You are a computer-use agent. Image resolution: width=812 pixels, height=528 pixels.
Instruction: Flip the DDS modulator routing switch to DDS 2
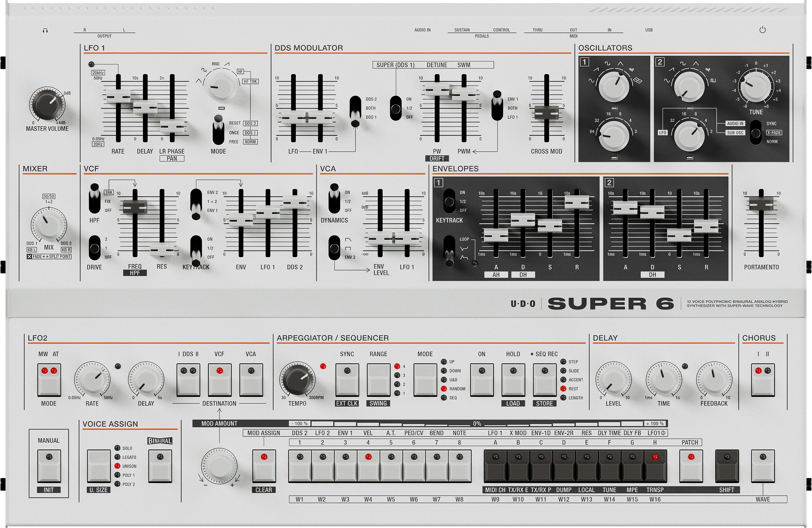[356, 100]
